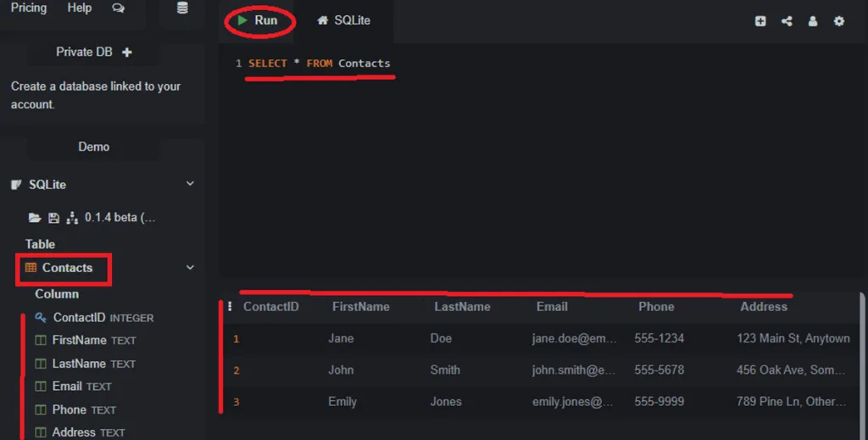
Task: Collapse the Contacts table chevron
Action: (x=190, y=268)
